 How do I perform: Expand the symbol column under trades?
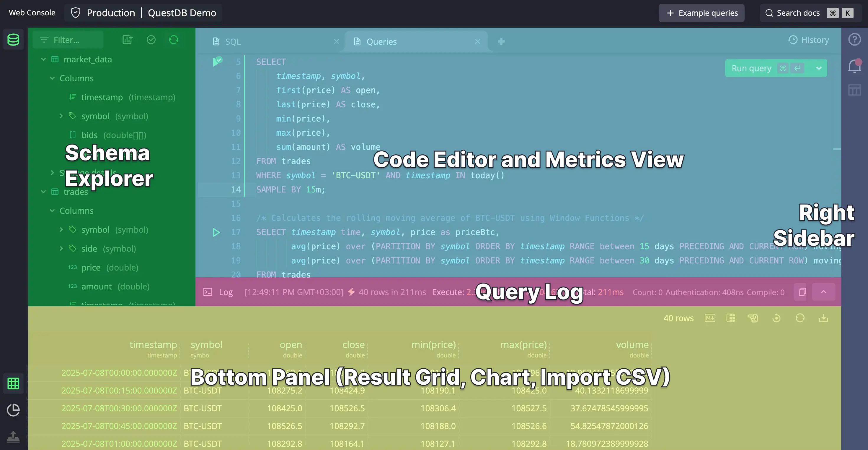coord(61,230)
